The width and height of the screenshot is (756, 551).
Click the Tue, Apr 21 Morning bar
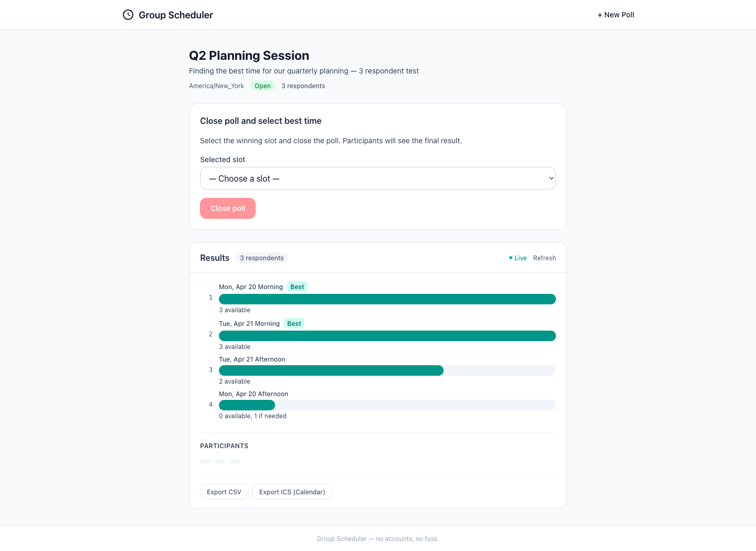[387, 336]
